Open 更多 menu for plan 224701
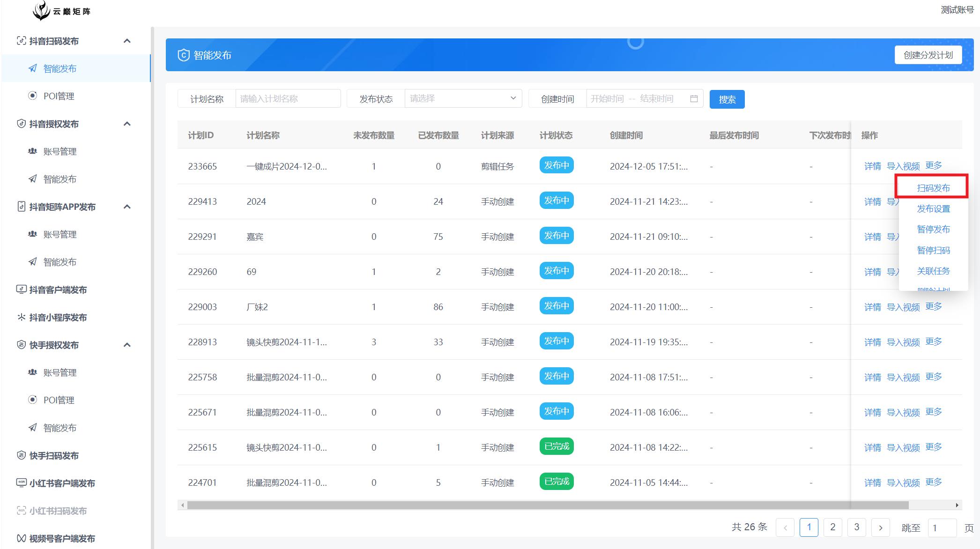The image size is (980, 549). pos(934,482)
